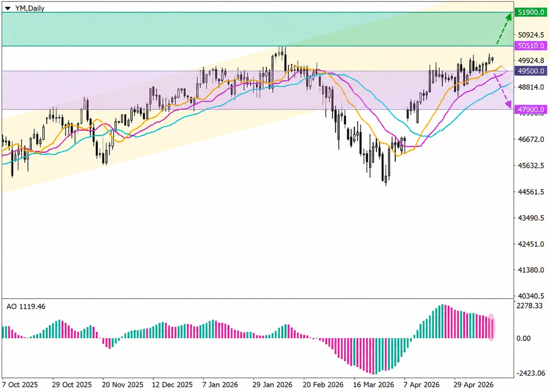Viewport: 550px width, 392px height.
Task: Select the 48814.0 price axis value
Action: coord(531,87)
